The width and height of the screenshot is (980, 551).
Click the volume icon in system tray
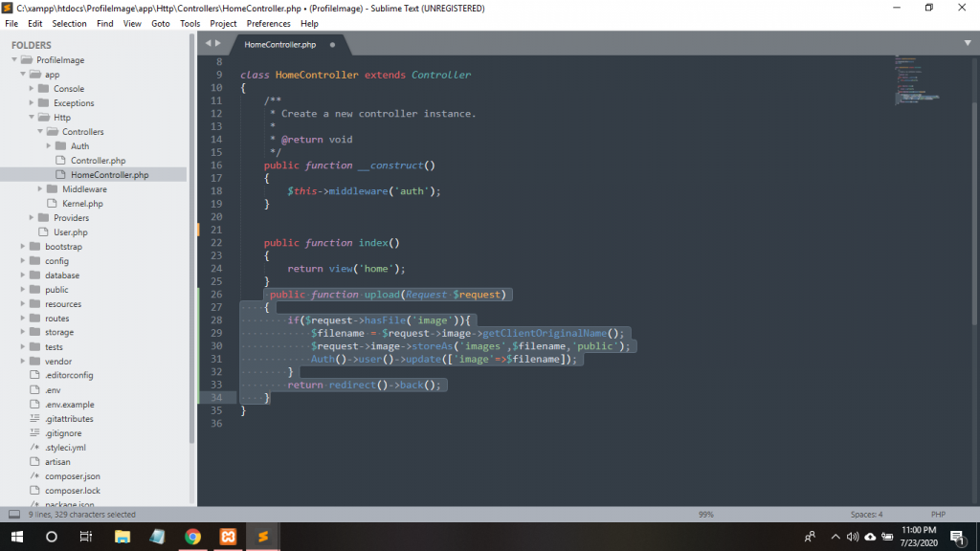click(x=852, y=537)
